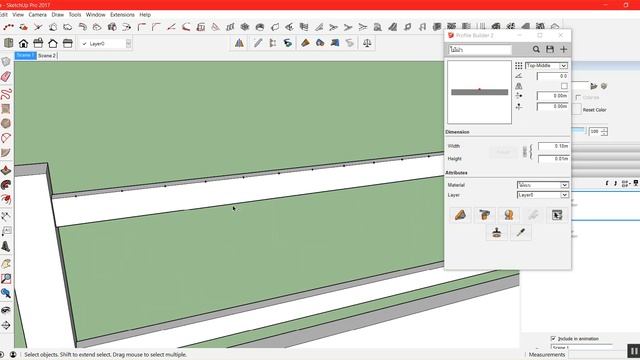Open the Help menu
Screen dimensions: 640x360
click(x=145, y=14)
